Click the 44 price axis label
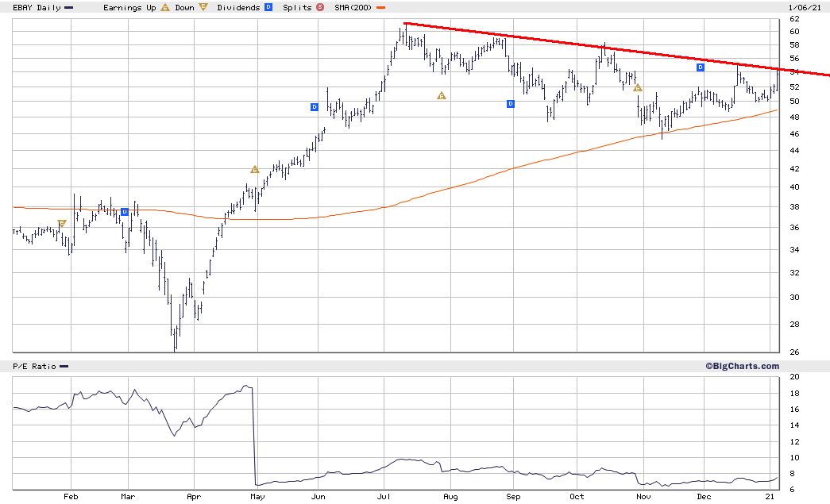830x504 pixels. (794, 151)
